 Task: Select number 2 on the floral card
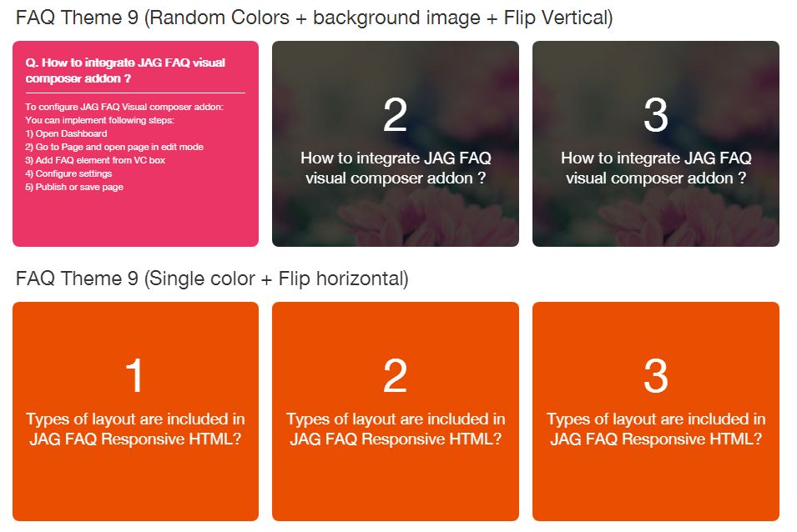click(x=395, y=116)
